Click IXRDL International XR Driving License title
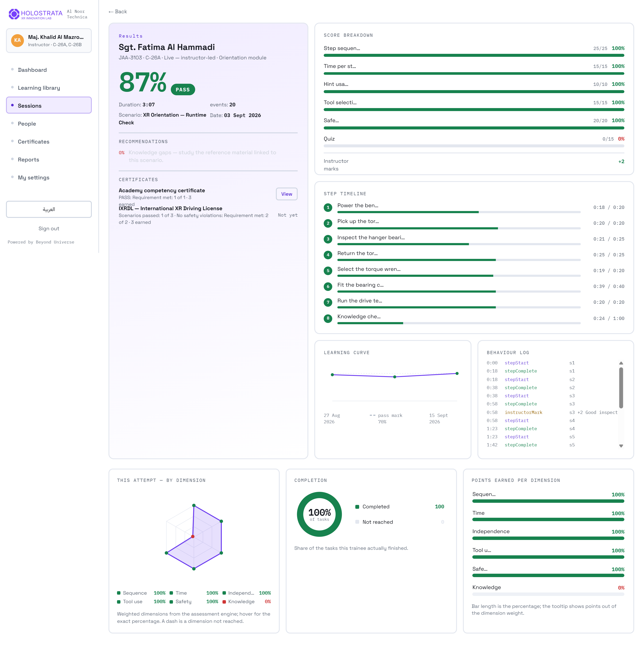 point(170,208)
